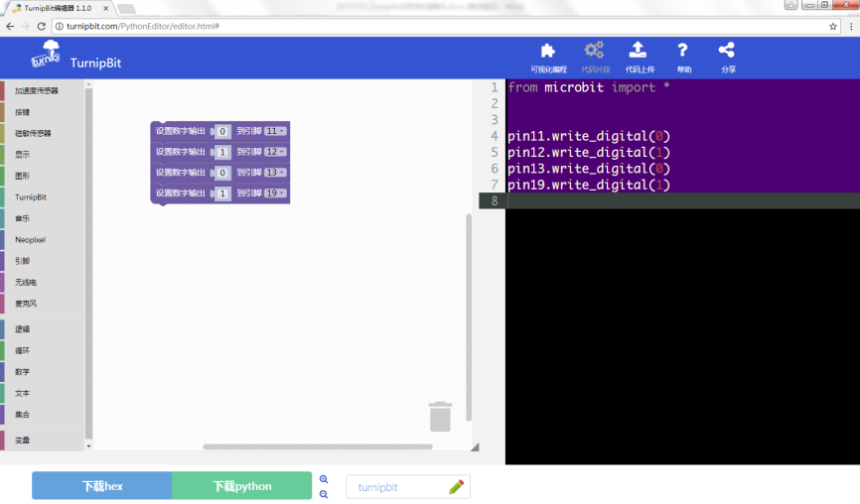Screen dimensions: 860x504
Task: Open the Chrome menu dots
Action: [x=851, y=27]
